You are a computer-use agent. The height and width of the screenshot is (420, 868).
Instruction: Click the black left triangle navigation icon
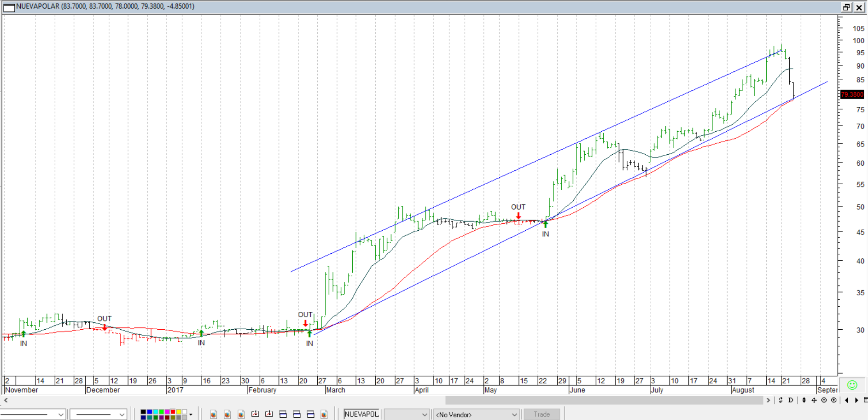[x=846, y=400]
